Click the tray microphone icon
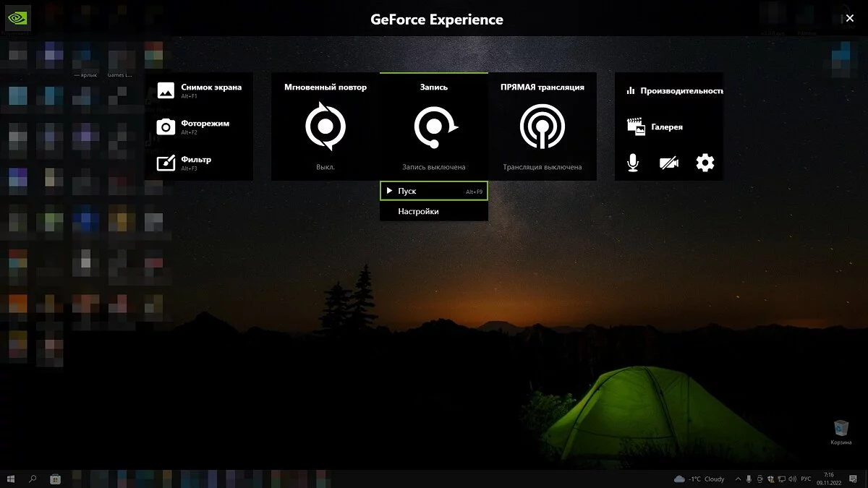The image size is (868, 488). (749, 479)
